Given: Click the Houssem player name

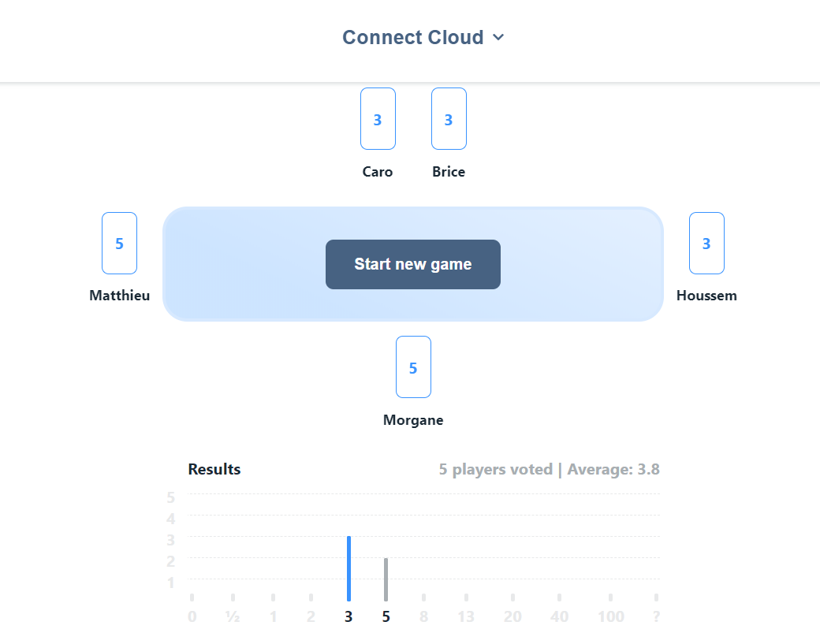Looking at the screenshot, I should [x=706, y=296].
